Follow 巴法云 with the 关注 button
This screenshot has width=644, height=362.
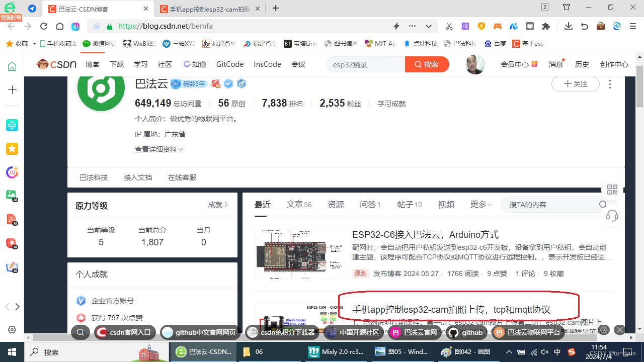pos(576,84)
